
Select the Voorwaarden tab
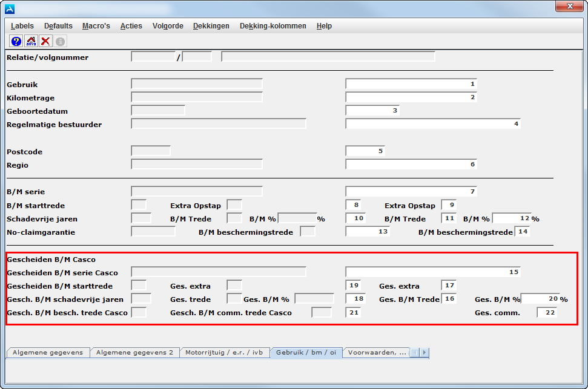click(377, 352)
